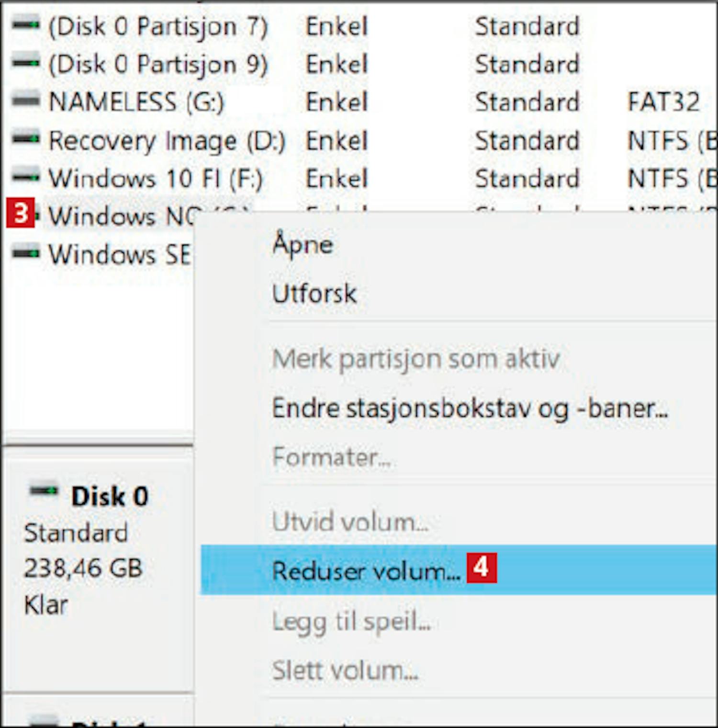Image resolution: width=718 pixels, height=728 pixels.
Task: Click the Disk 0 Partisjon 9 drive icon
Action: tap(25, 62)
